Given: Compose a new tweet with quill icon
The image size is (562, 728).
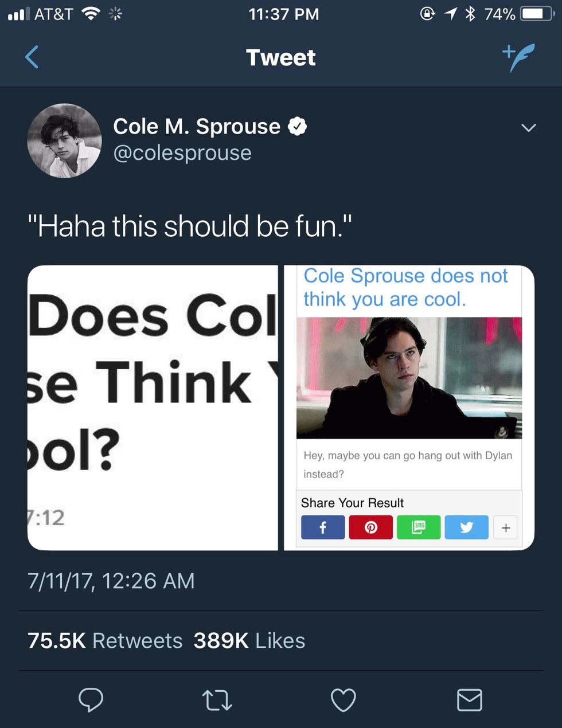Looking at the screenshot, I should pos(518,57).
